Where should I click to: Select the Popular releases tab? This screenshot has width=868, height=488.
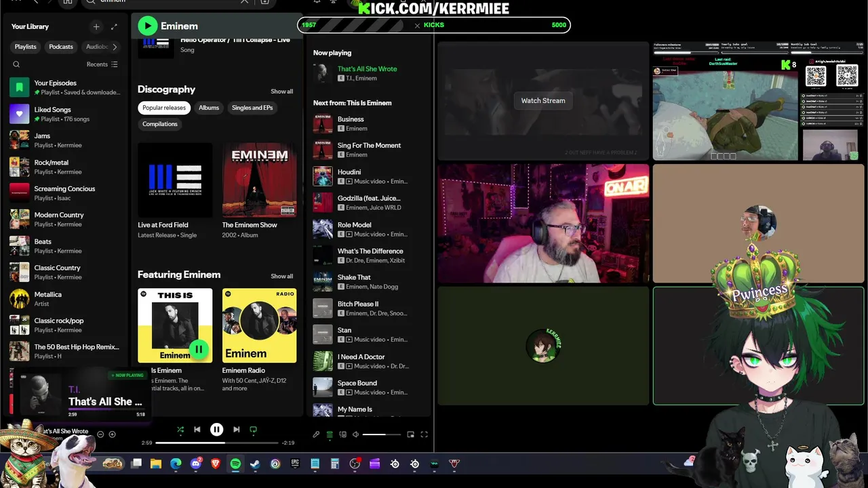pos(164,108)
